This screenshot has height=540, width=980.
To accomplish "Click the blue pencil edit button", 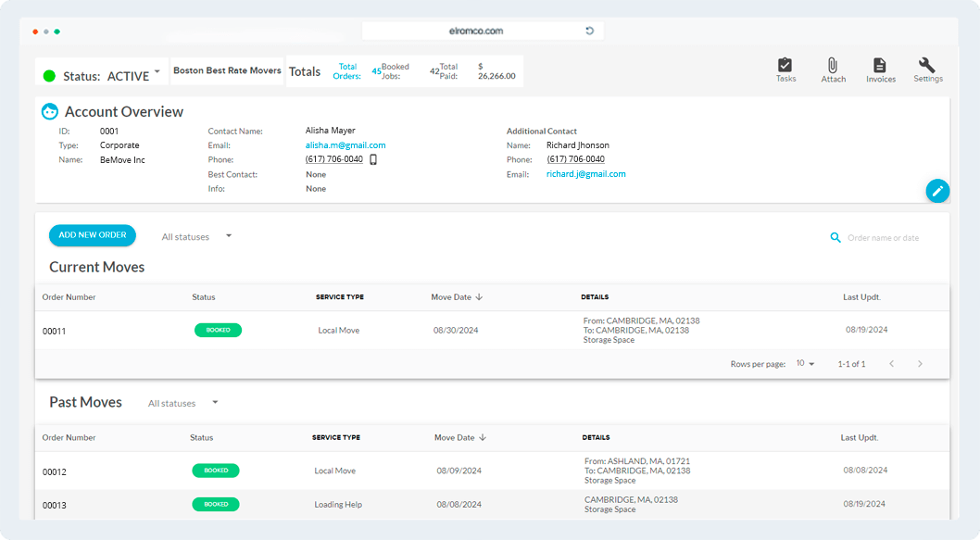I will tap(937, 191).
